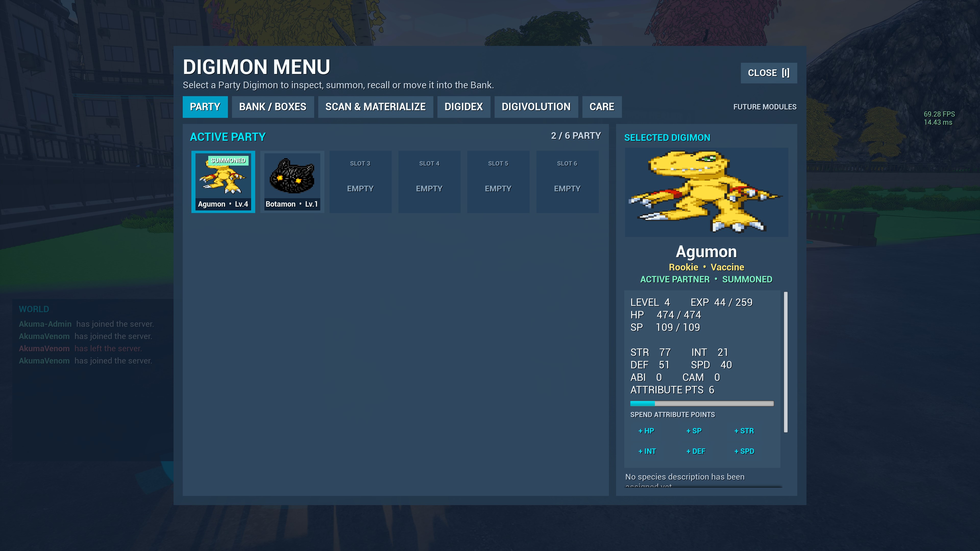Click the 'STR 77' stat

(x=651, y=353)
